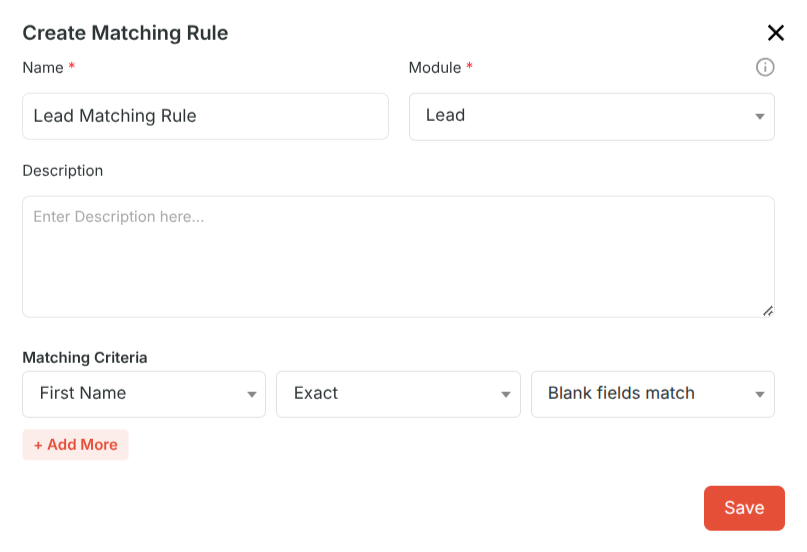Open the Blank fields match dropdown
Image resolution: width=807 pixels, height=552 pixels.
point(653,394)
